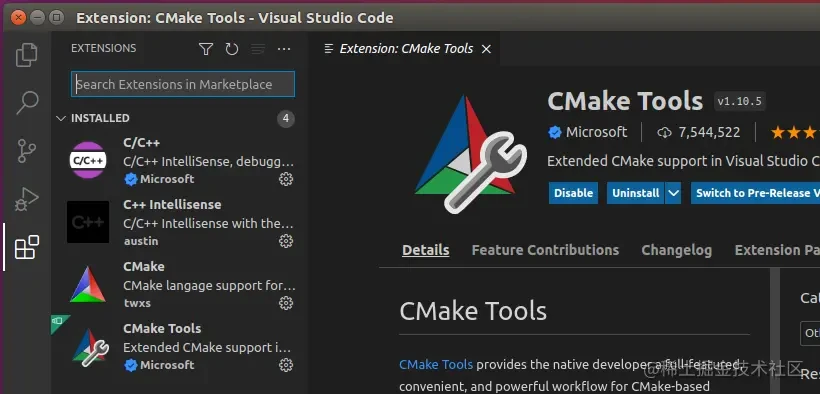Close the Extension: CMake Tools tab
The image size is (820, 394).
486,49
